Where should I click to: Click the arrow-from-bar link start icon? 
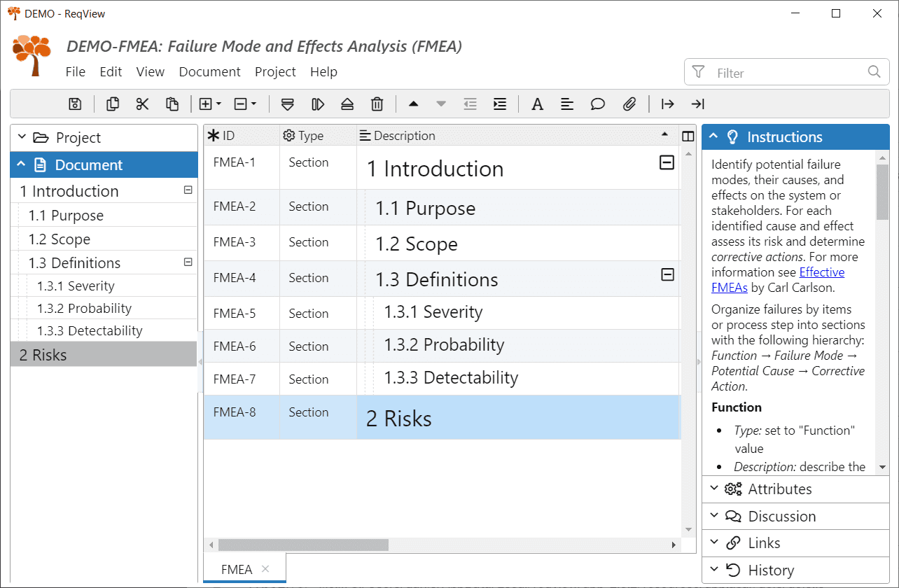pyautogui.click(x=668, y=104)
